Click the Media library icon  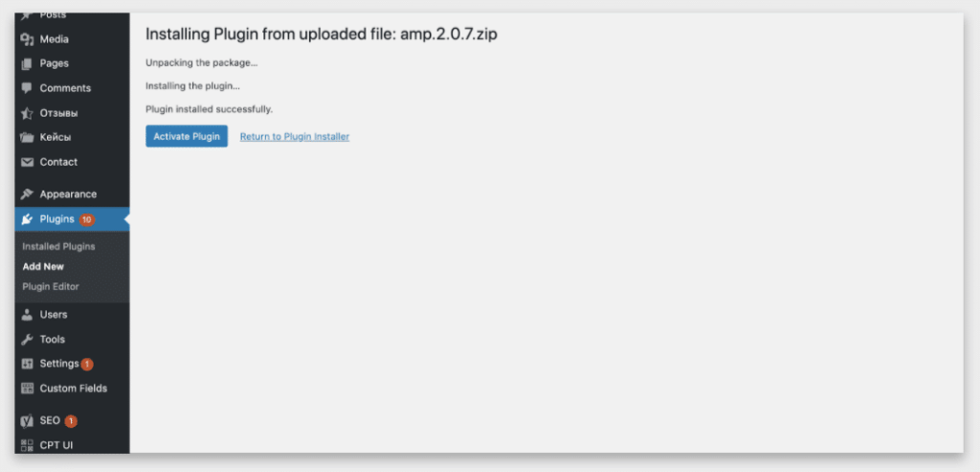coord(27,39)
